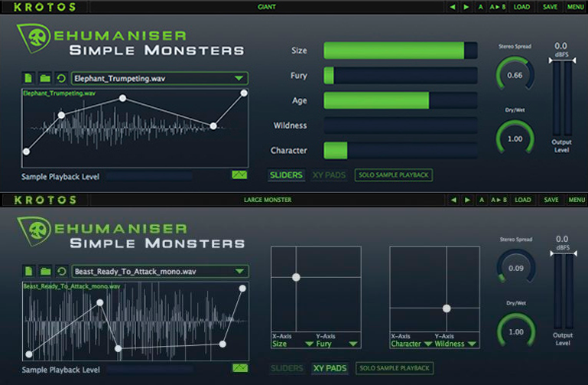
Task: Open the Beast_Ready_To_Attack_mono.wav sample dropdown
Action: (160, 271)
